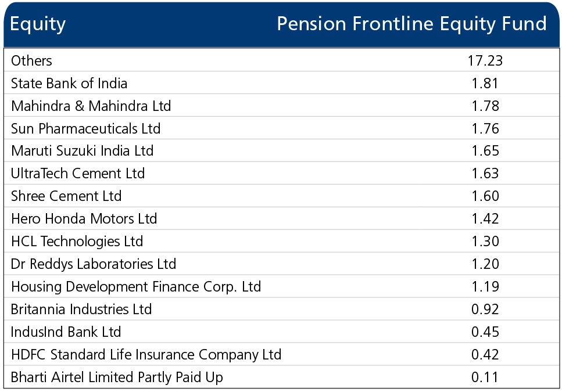
Task: Click Mahindra & Mahindra Ltd entry
Action: [91, 106]
